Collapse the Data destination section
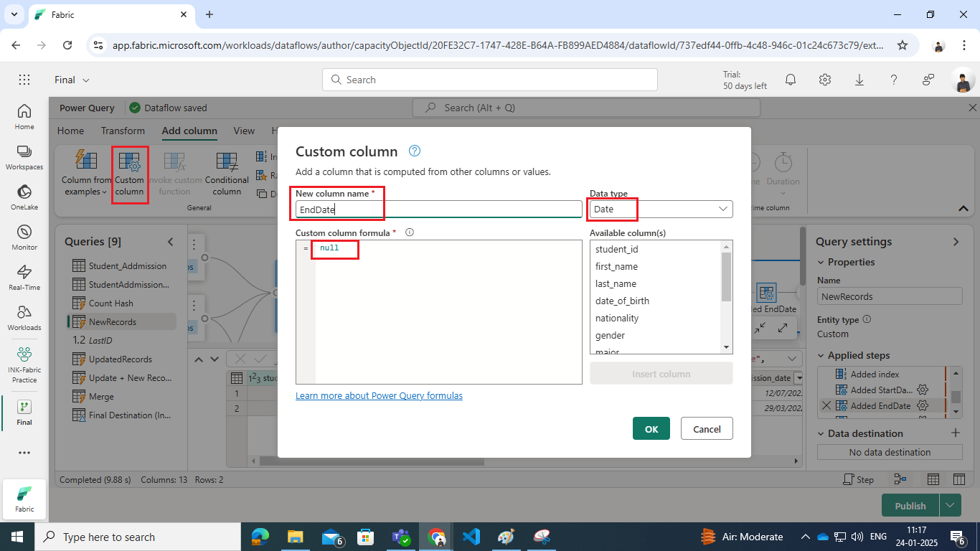 (x=821, y=433)
